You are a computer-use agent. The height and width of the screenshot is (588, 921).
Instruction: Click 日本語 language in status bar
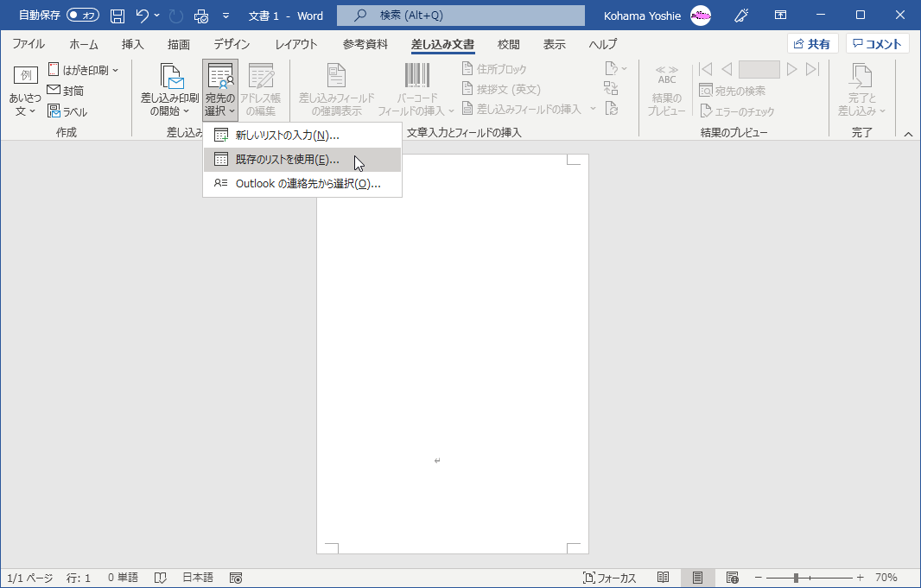pyautogui.click(x=197, y=578)
